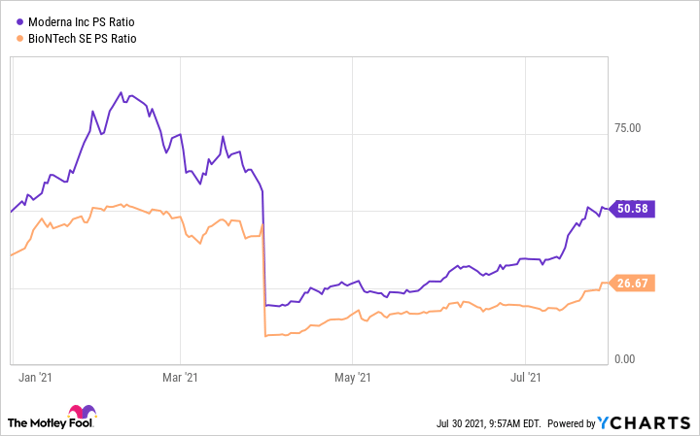700x436 pixels.
Task: Click the BioNTech orange legend dot
Action: coord(20,39)
